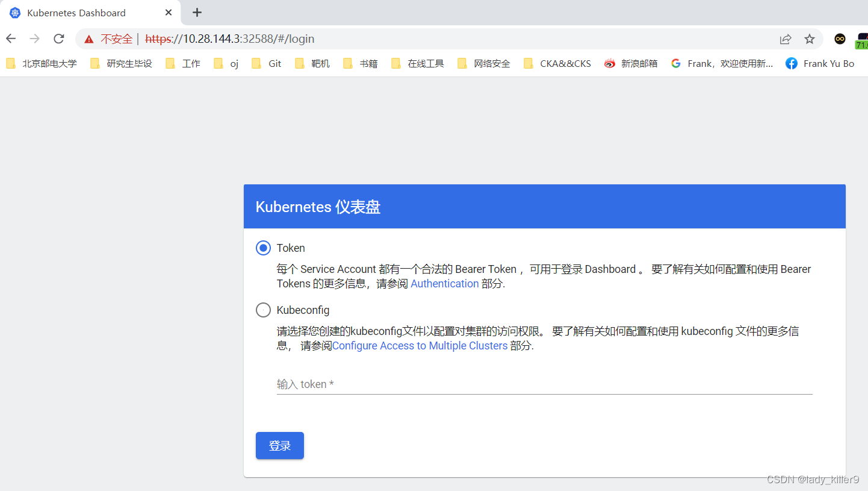This screenshot has height=491, width=868.
Task: Open the 书籍 bookmark folder
Action: [x=361, y=63]
